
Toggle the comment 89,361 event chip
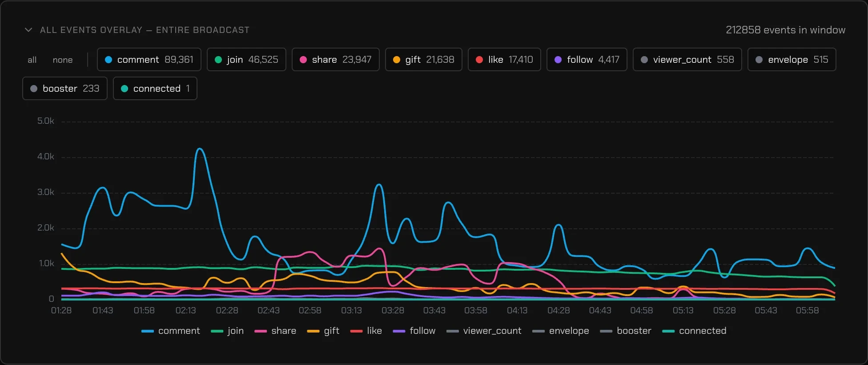point(149,59)
